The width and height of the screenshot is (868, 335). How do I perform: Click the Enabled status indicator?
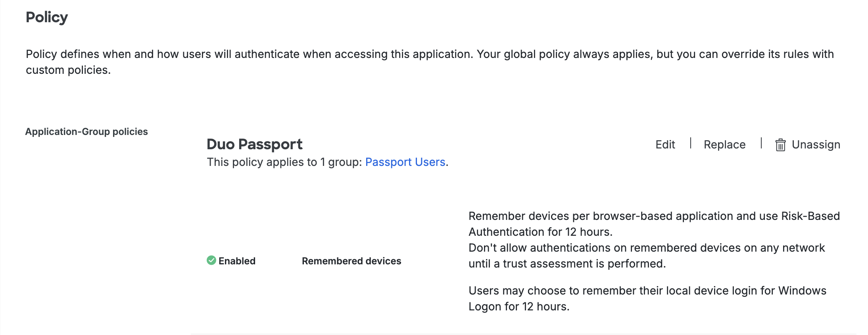pos(236,261)
